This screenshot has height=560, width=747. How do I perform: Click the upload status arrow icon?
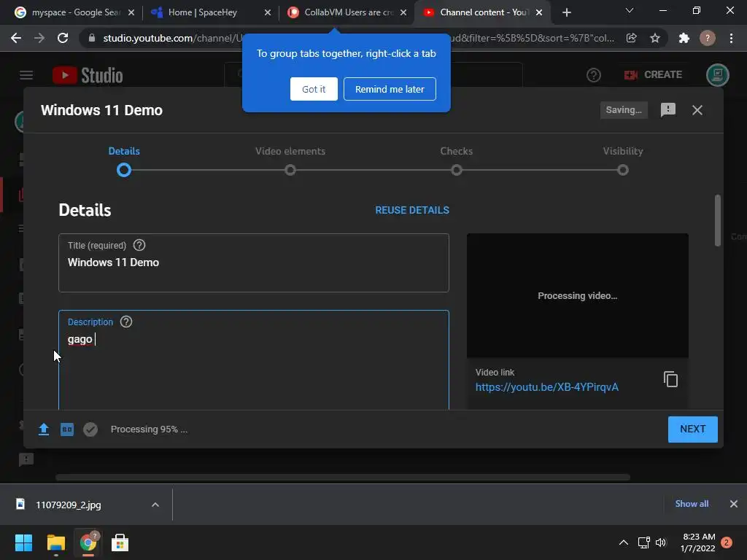pyautogui.click(x=43, y=429)
